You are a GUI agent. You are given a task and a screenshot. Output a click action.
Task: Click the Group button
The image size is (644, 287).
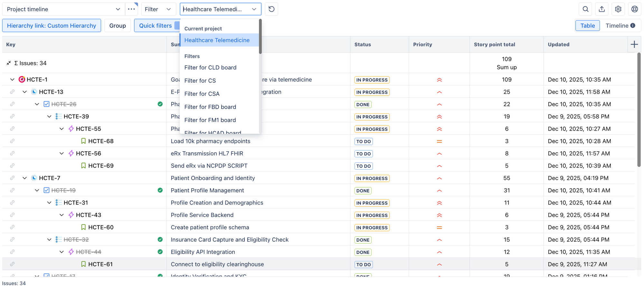[118, 26]
